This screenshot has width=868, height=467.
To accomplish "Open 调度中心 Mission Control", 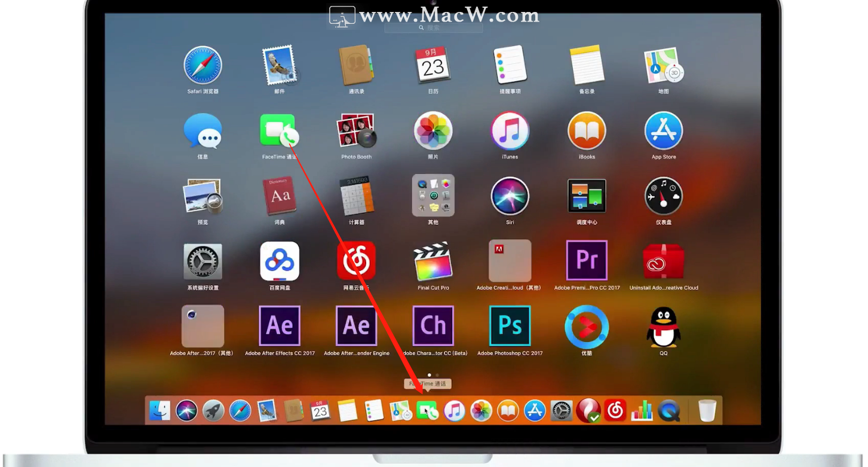I will click(x=587, y=196).
